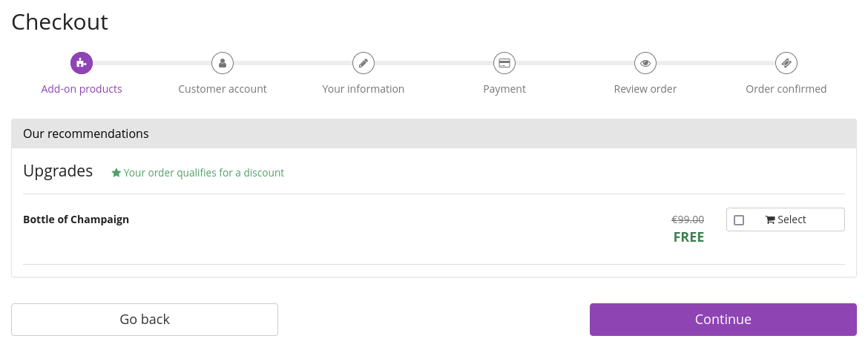Screen dimensions: 868x350
Task: Click the Bottle of Champaign product name
Action: pos(76,219)
